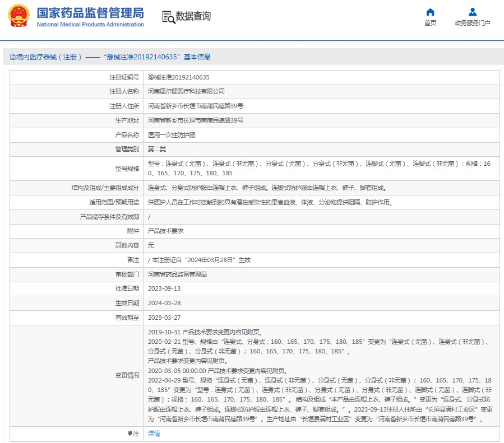
Task: Select remark text 本注册证自“2024年03月28日”生效
Action: [x=201, y=260]
